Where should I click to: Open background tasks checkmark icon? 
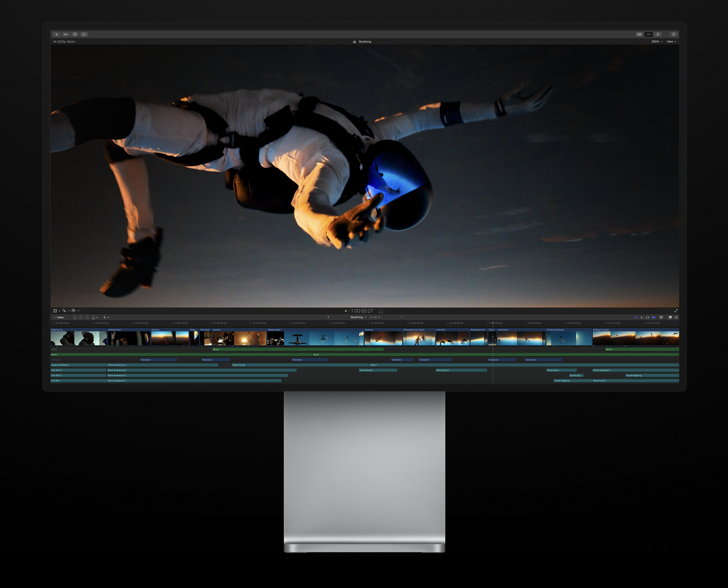75,35
